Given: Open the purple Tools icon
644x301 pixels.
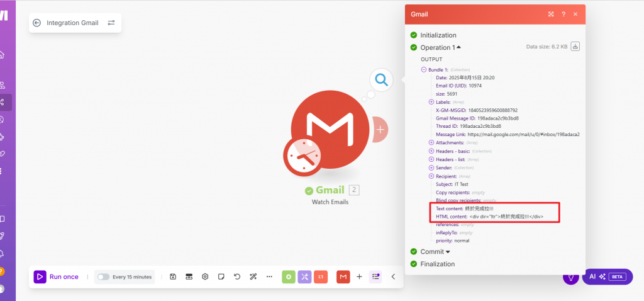Looking at the screenshot, I should pos(305,276).
